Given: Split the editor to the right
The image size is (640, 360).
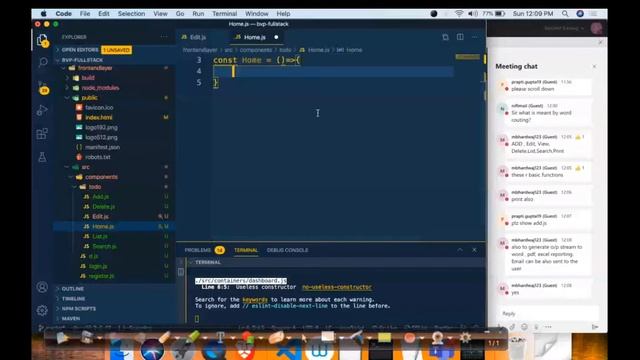Looking at the screenshot, I should click(460, 37).
